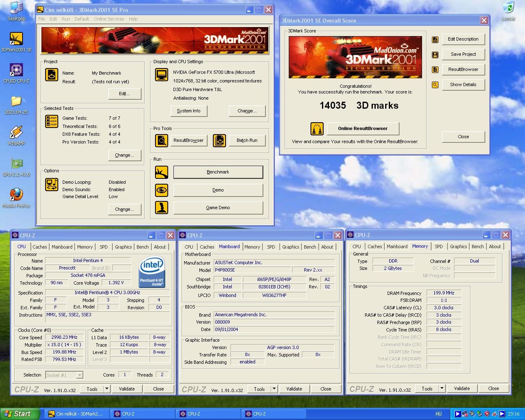Click the System Info button
This screenshot has height=420, width=525.
189,111
